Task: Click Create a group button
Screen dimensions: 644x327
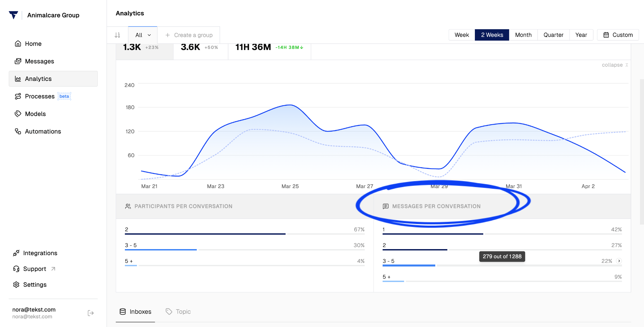Action: tap(189, 35)
